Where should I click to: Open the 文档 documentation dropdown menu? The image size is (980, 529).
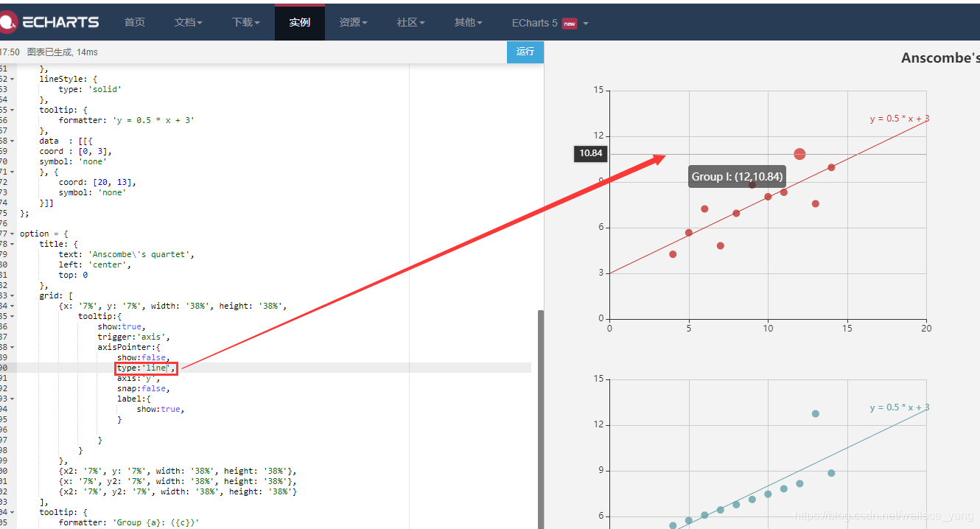(189, 23)
